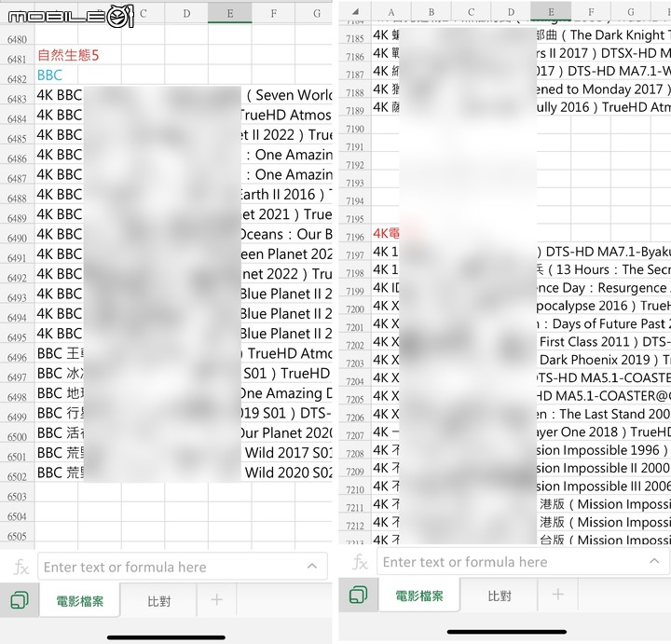The image size is (671, 644).
Task: Open sheets overview icon in right screenshot
Action: (358, 595)
